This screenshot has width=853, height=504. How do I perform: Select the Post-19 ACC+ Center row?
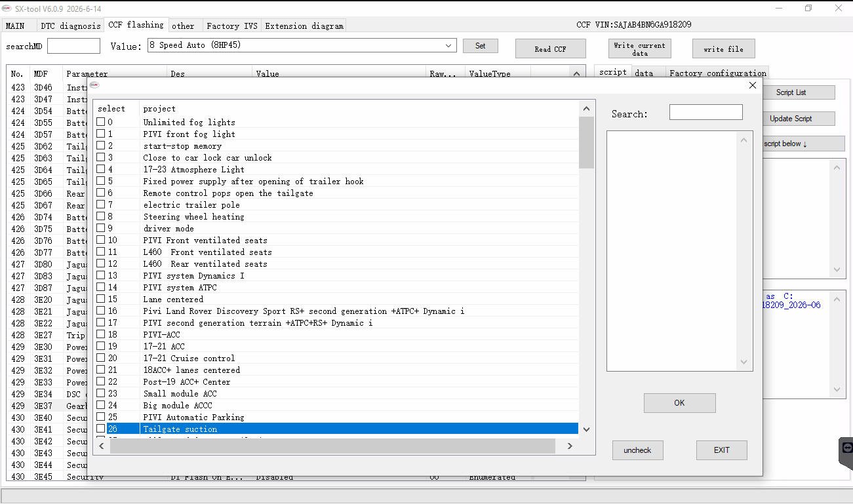337,381
